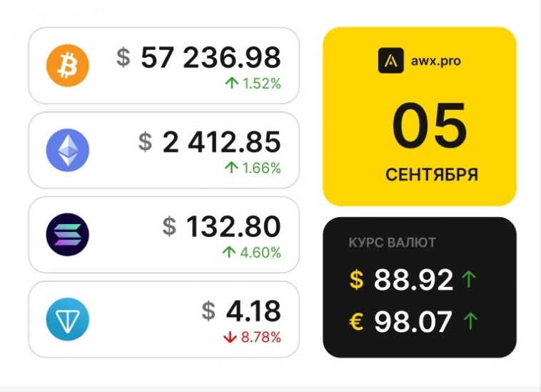This screenshot has height=392, width=541.
Task: Click the Toncoin price 4.18
Action: pyautogui.click(x=253, y=311)
